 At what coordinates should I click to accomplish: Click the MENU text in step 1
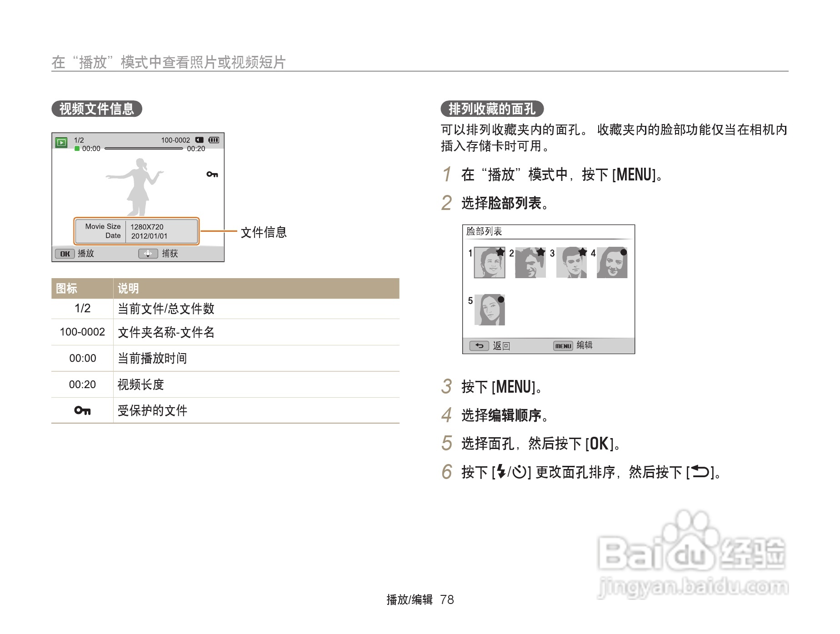(x=635, y=175)
